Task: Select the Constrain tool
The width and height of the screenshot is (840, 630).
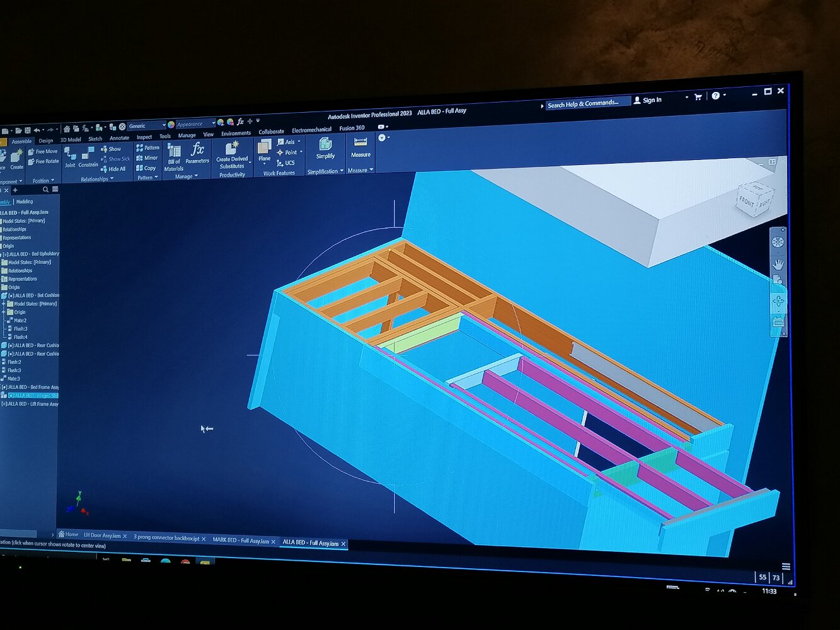Action: [88, 155]
